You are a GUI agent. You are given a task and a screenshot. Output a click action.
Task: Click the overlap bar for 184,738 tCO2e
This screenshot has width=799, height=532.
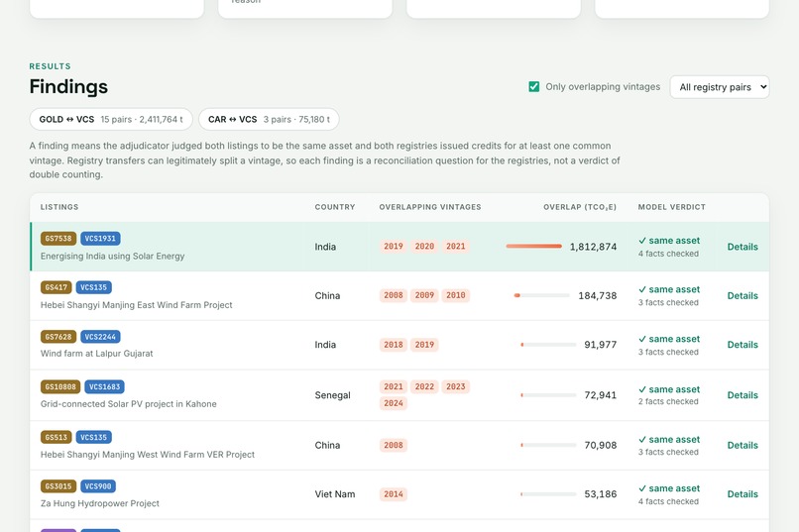[x=541, y=295]
